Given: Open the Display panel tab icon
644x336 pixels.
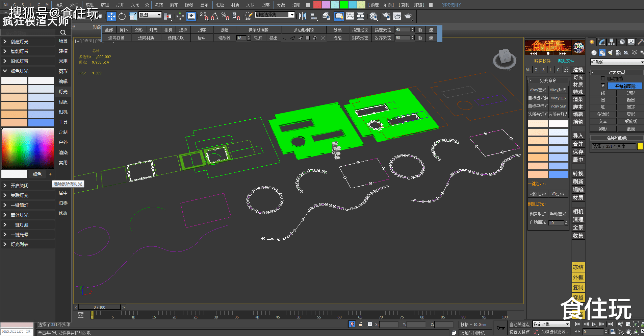Looking at the screenshot, I should (x=631, y=42).
